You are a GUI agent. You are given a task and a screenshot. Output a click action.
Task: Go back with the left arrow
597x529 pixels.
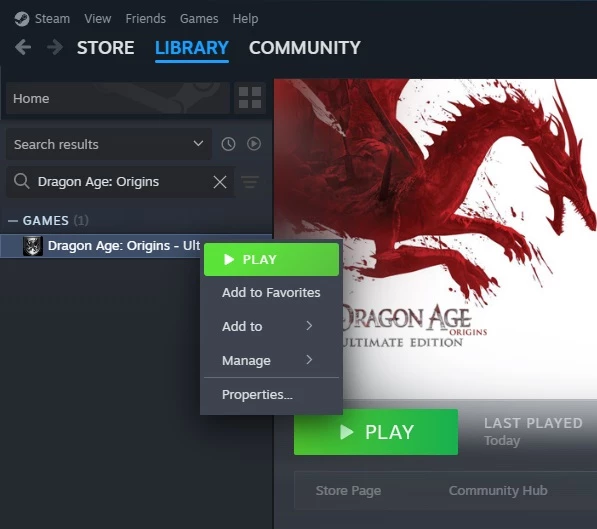point(23,48)
